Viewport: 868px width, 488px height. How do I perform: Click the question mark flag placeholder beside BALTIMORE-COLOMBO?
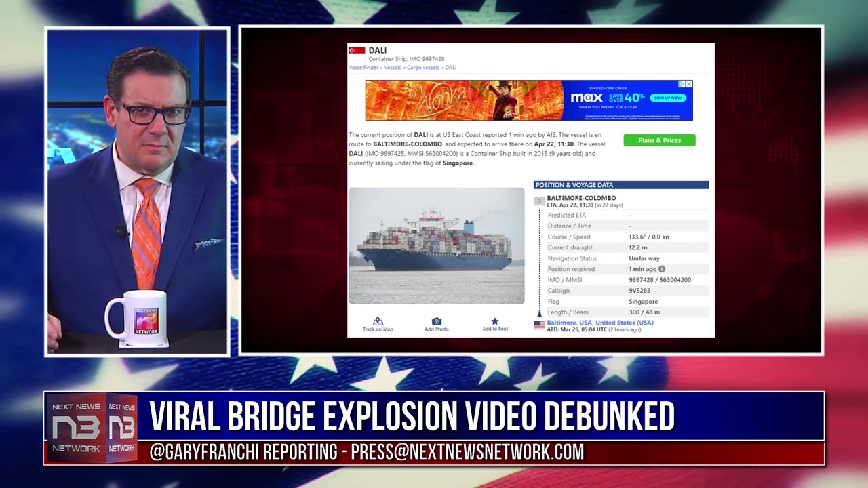pos(539,201)
